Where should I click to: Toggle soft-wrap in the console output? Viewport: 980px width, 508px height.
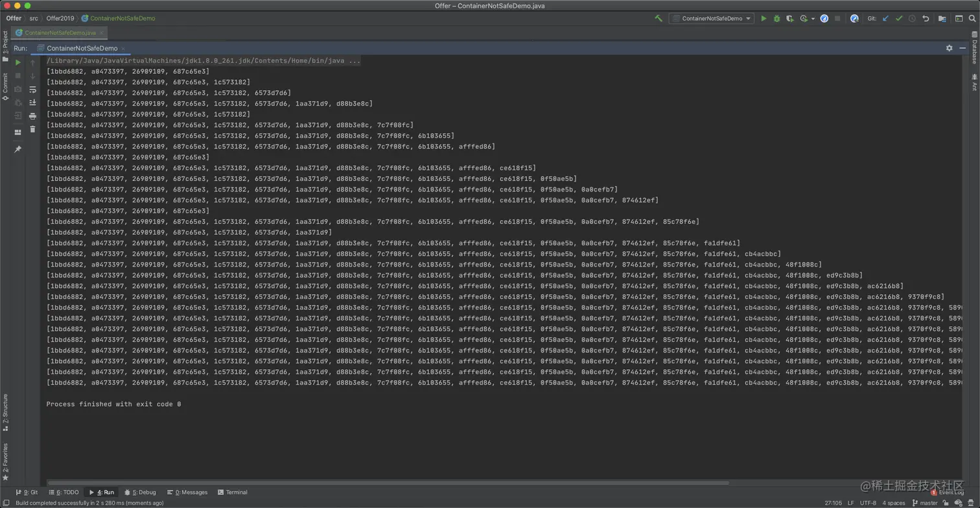(32, 90)
